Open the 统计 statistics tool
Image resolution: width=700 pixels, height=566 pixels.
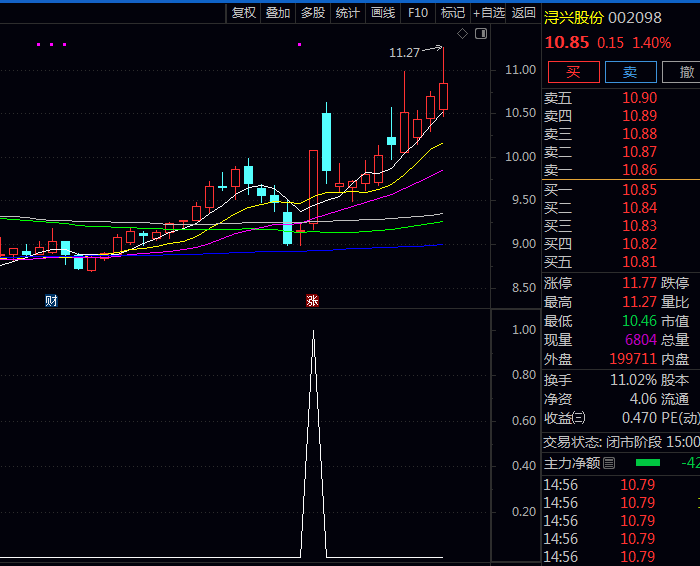point(348,13)
